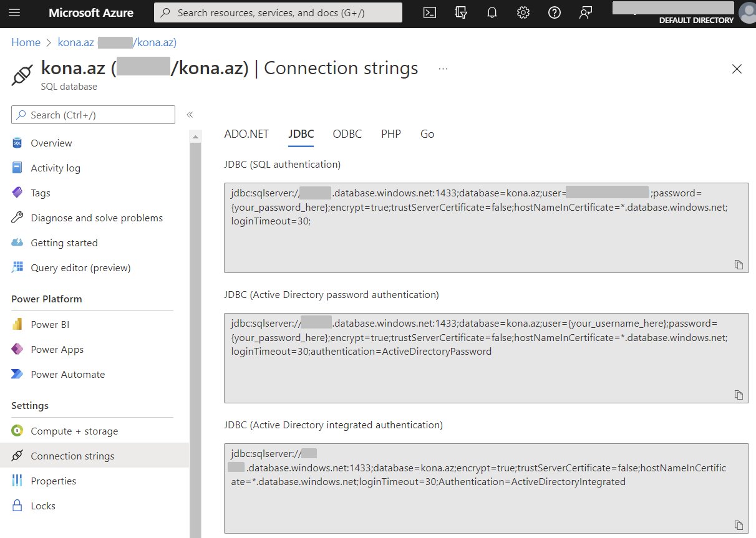Click the Compute + storage icon
The image size is (756, 538).
pos(17,431)
